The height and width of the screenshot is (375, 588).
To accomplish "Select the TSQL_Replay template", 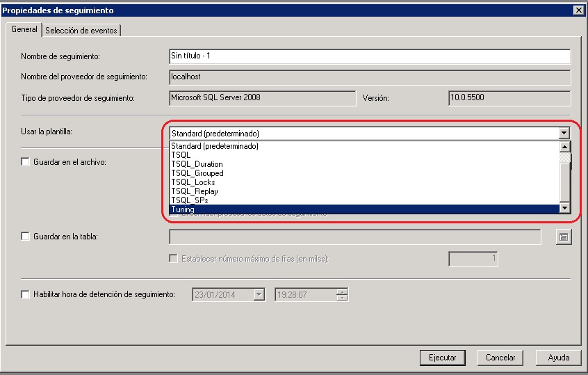I will 364,191.
